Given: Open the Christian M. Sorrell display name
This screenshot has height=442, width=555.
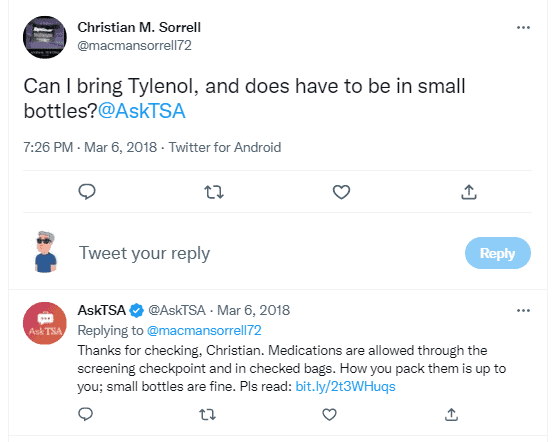Looking at the screenshot, I should (x=139, y=27).
